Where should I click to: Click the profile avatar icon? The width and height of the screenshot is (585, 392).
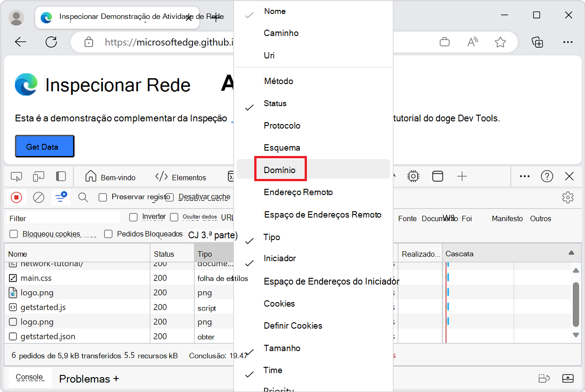tap(17, 18)
